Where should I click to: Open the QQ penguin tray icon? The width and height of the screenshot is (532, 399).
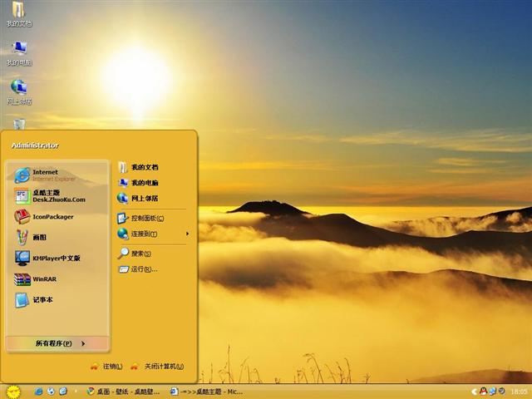[484, 392]
